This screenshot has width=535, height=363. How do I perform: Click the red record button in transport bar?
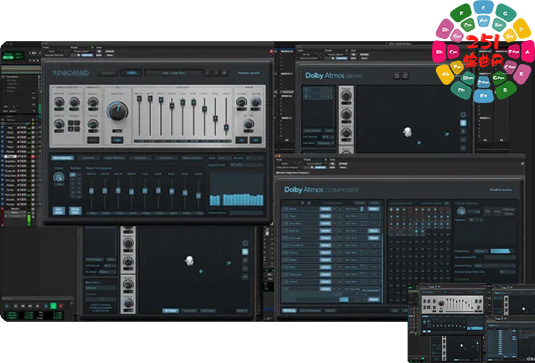pos(61,306)
